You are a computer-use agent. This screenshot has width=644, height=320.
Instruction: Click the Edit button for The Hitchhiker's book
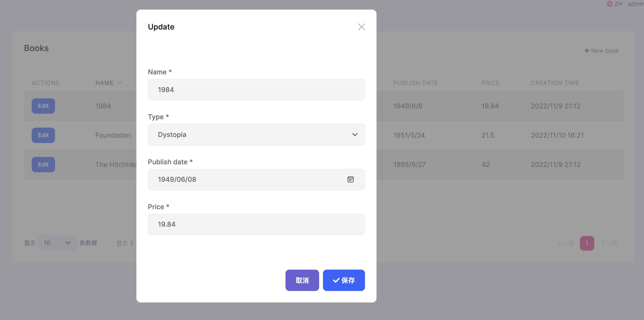click(x=43, y=164)
